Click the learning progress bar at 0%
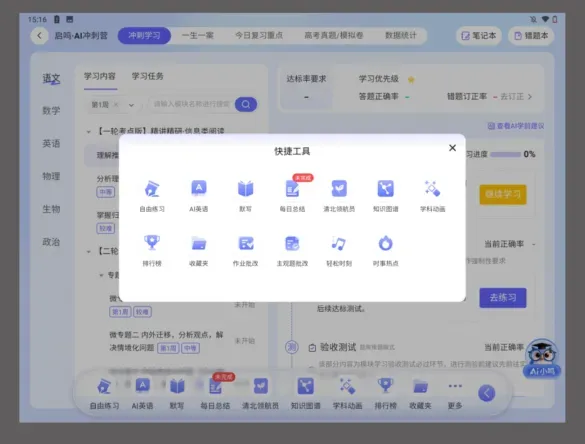The height and width of the screenshot is (444, 585). pyautogui.click(x=506, y=154)
